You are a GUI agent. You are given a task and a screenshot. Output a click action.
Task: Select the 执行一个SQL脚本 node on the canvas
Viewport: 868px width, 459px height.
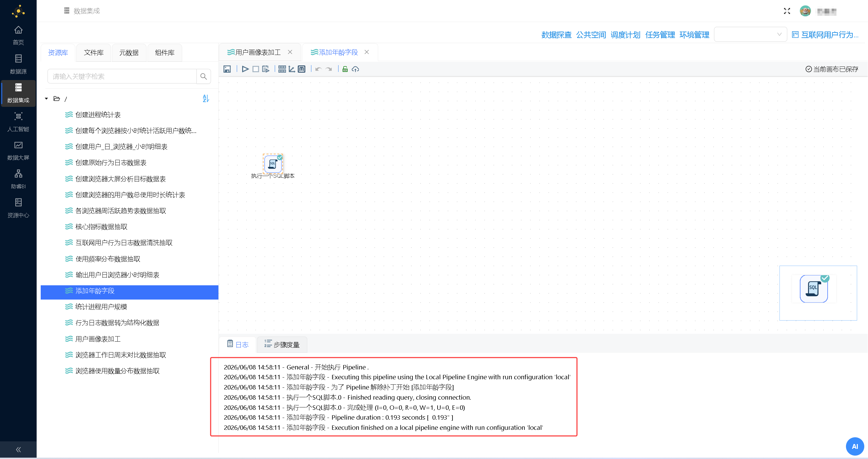pyautogui.click(x=273, y=164)
